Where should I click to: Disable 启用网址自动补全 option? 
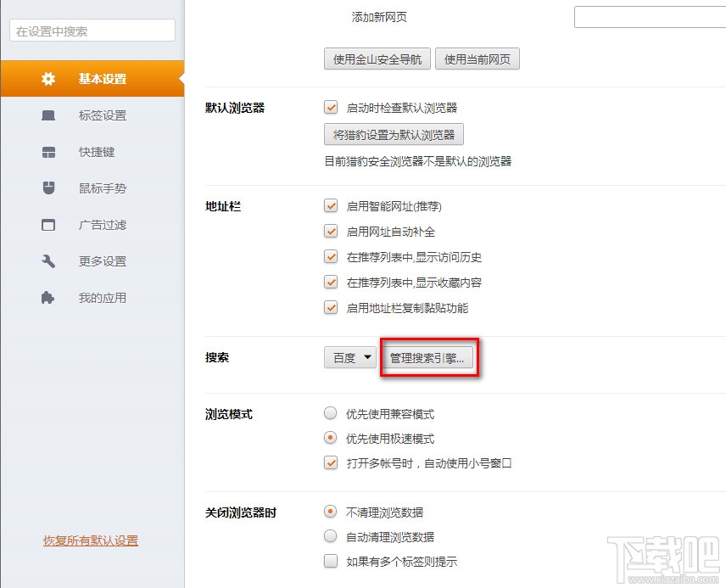(x=331, y=232)
